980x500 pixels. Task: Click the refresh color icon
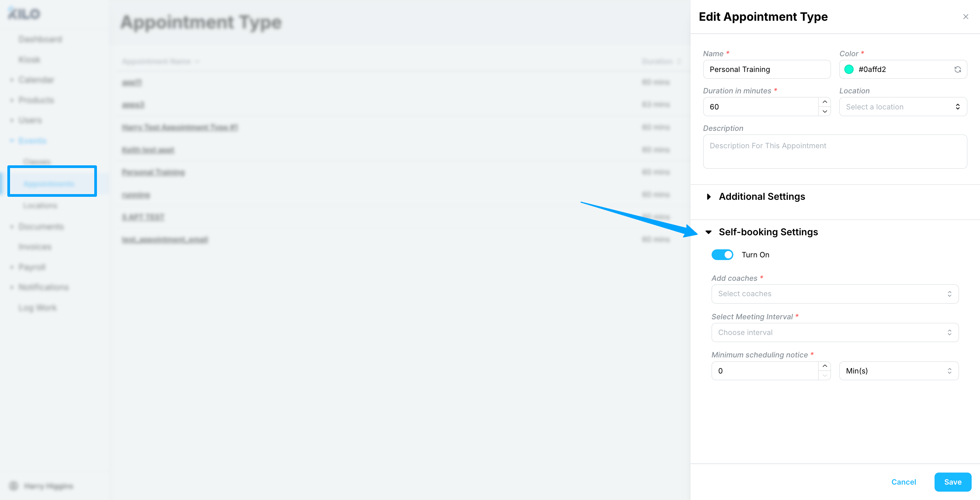click(957, 69)
